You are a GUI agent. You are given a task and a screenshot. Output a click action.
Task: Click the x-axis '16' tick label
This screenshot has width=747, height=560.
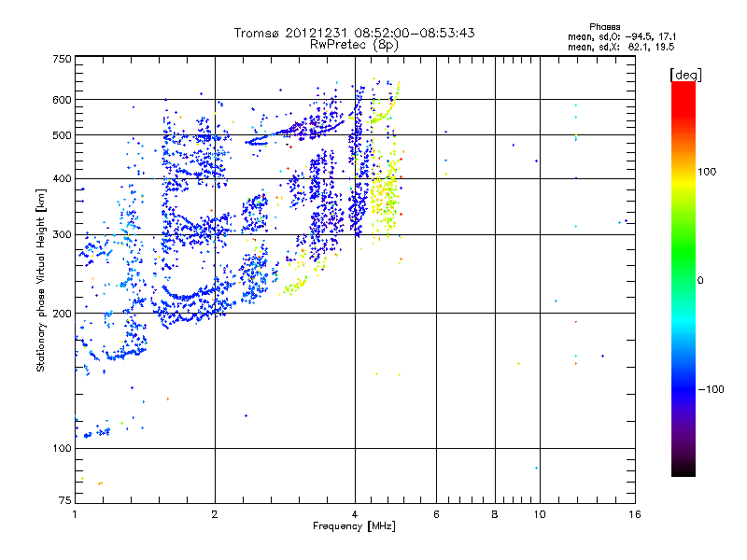coord(635,514)
